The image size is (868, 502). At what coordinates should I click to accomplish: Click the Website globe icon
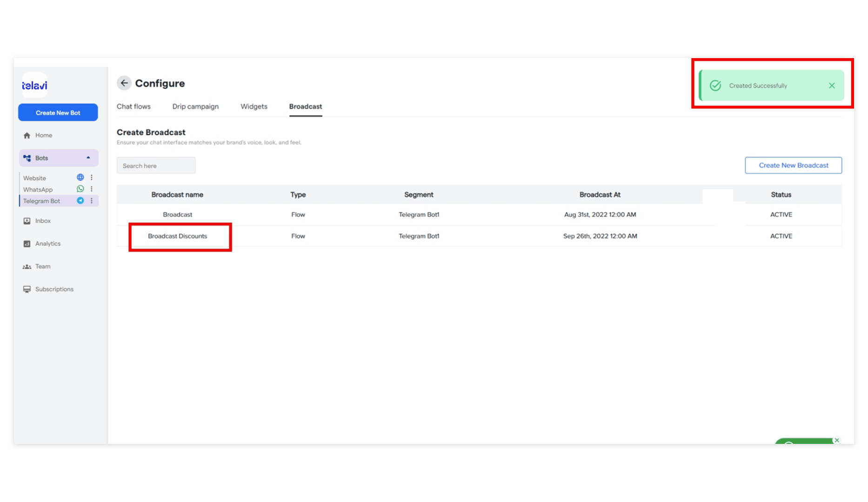(80, 178)
